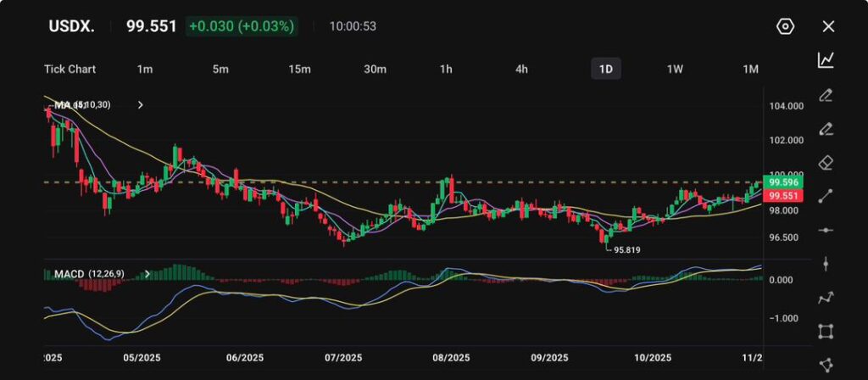Switch to the 1W weekly timeframe
The width and height of the screenshot is (868, 380).
[675, 69]
